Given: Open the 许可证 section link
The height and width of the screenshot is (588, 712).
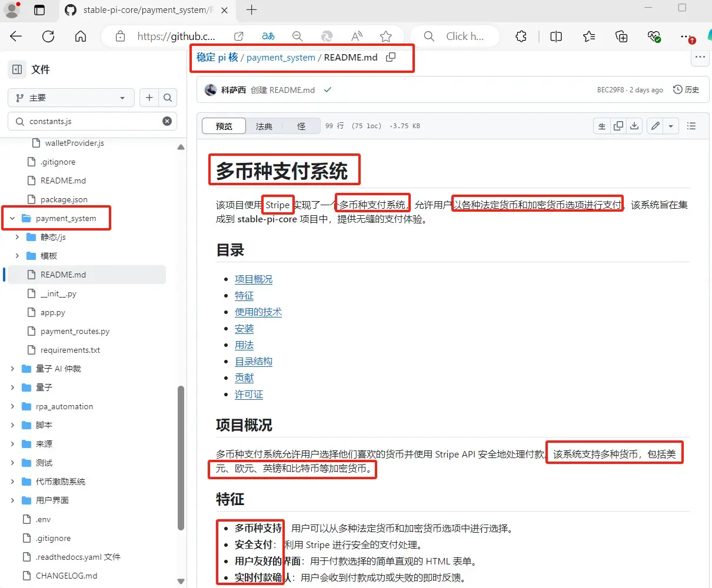Looking at the screenshot, I should pyautogui.click(x=249, y=395).
